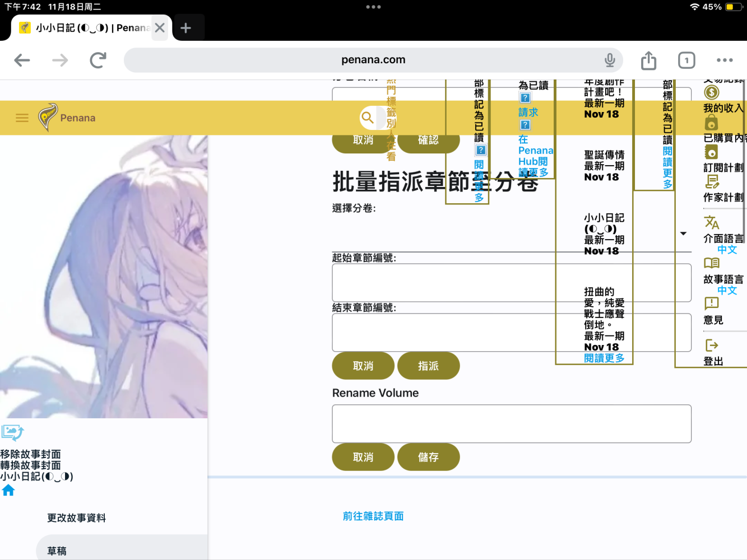Click the question mark icon above 請求
Viewport: 747px width, 560px height.
coord(525,98)
